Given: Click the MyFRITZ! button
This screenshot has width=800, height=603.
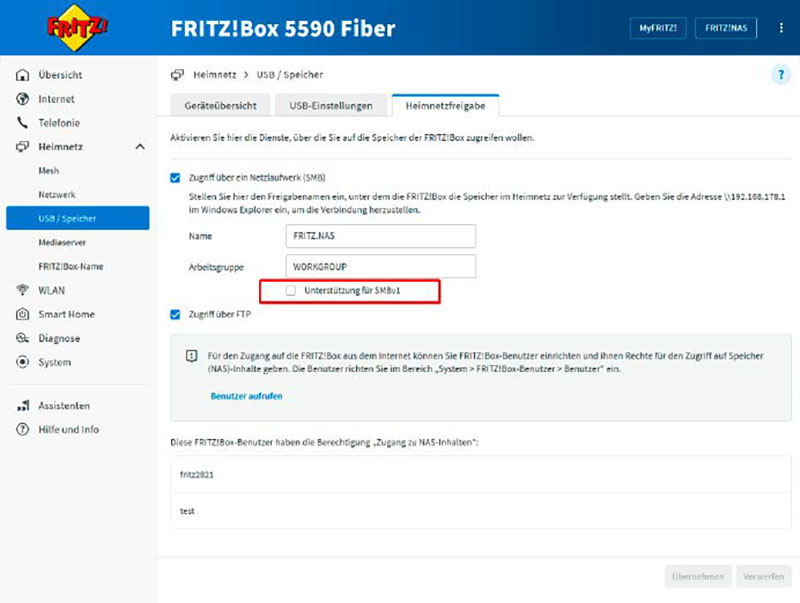Looking at the screenshot, I should (658, 28).
